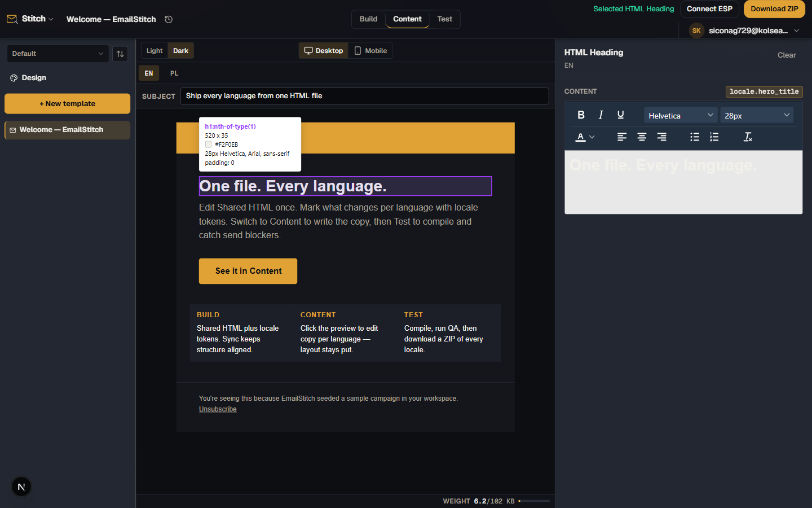The image size is (812, 508).
Task: Click See it in Content button
Action: (248, 271)
